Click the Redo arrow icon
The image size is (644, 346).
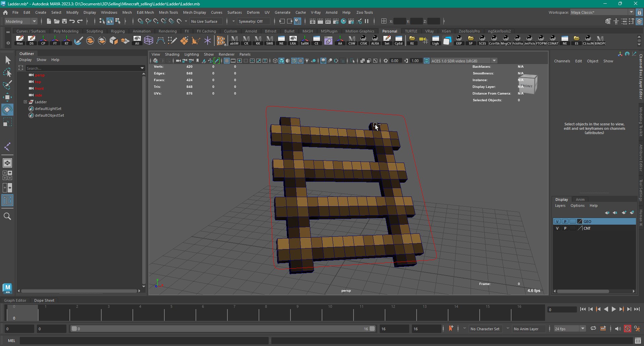coord(80,21)
